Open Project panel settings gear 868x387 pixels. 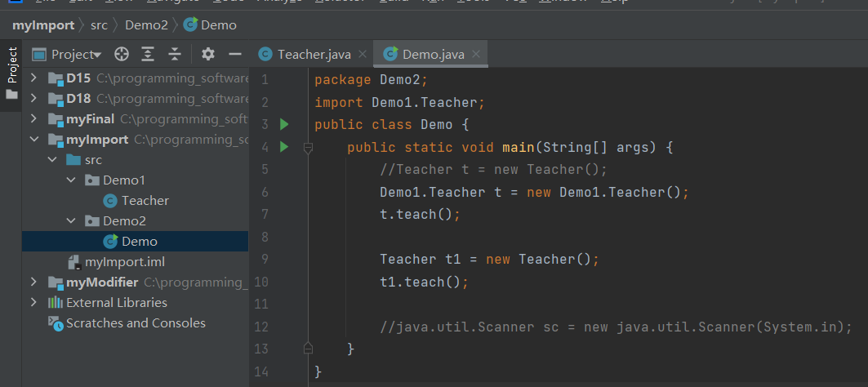(x=208, y=54)
